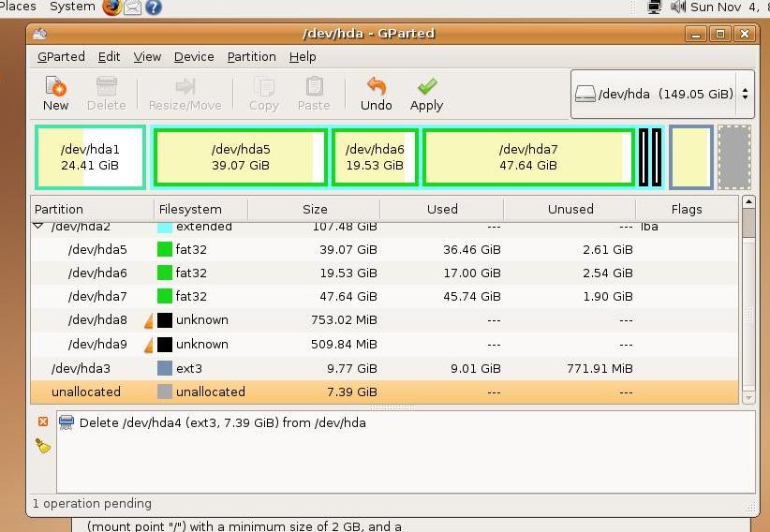Launch Firefox from the top panel
The width and height of the screenshot is (770, 532).
pyautogui.click(x=111, y=7)
